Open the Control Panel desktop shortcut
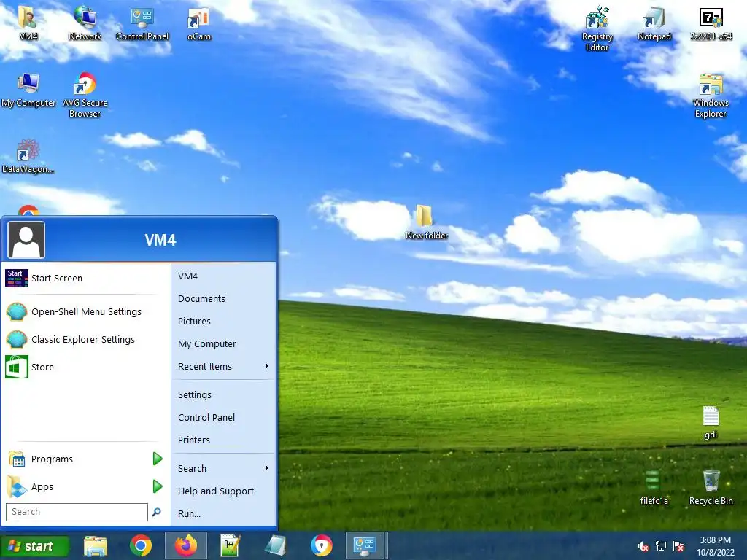The image size is (747, 560). click(142, 23)
